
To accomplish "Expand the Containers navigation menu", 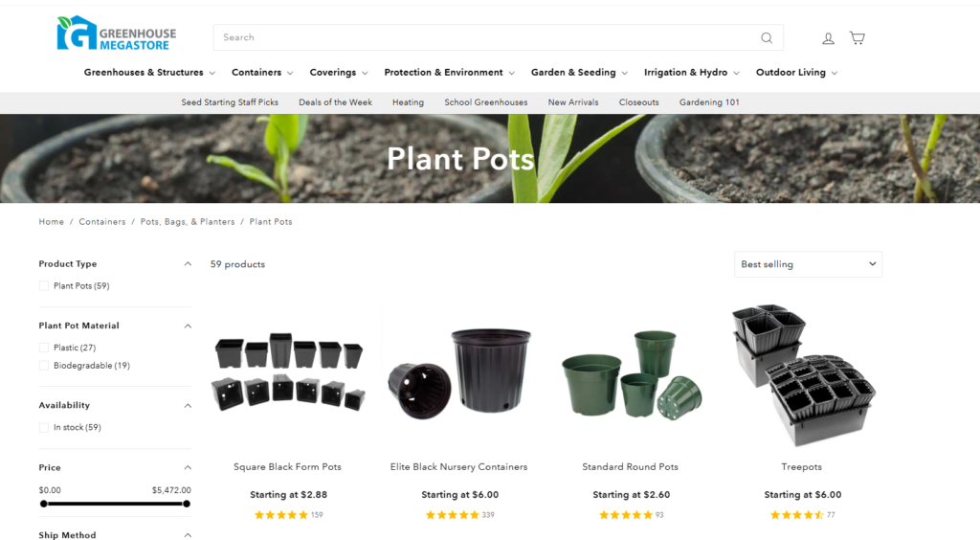I will click(x=262, y=73).
